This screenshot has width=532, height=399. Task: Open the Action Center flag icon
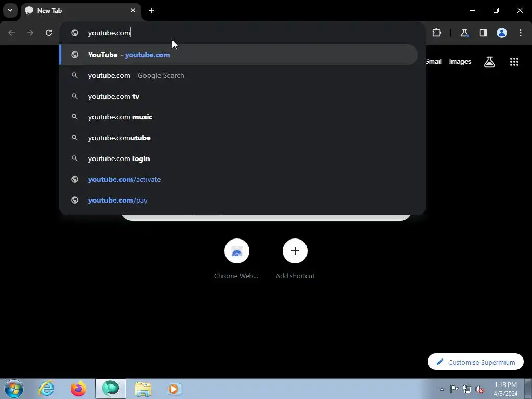pyautogui.click(x=454, y=389)
